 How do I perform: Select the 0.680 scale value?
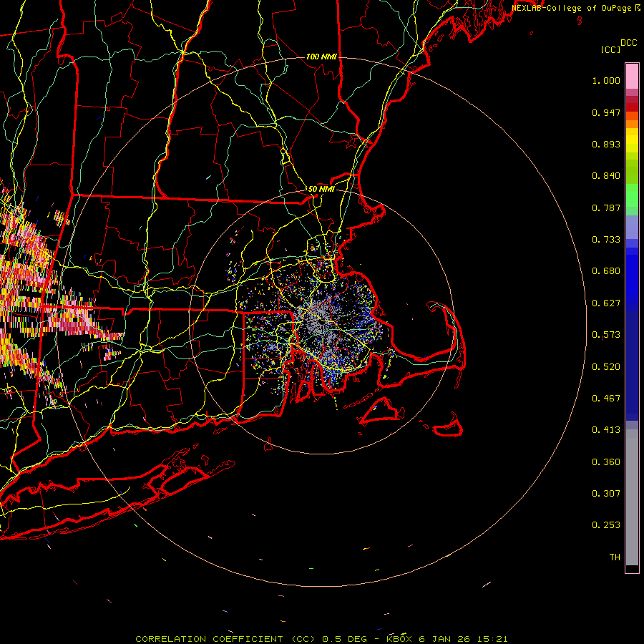(x=606, y=271)
